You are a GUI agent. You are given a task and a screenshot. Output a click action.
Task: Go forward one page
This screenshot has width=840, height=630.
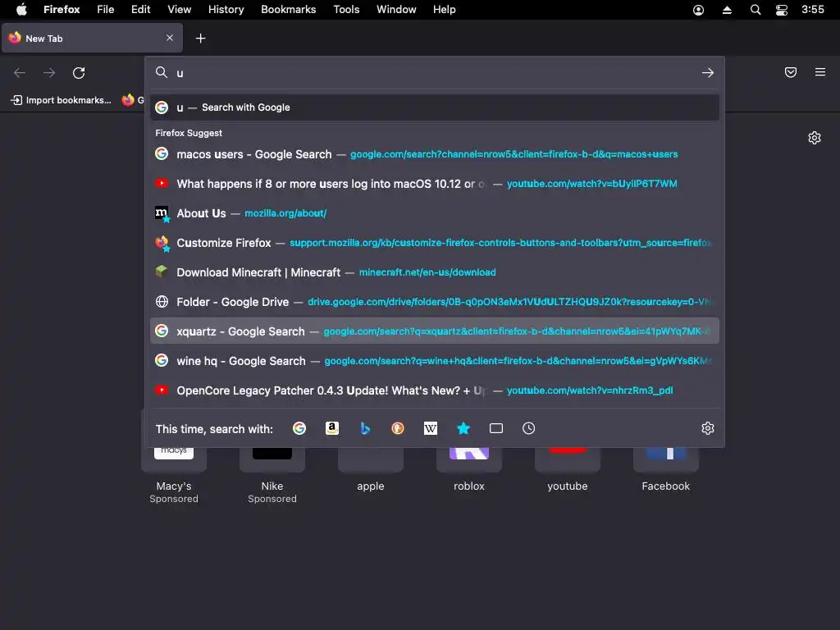(x=49, y=72)
